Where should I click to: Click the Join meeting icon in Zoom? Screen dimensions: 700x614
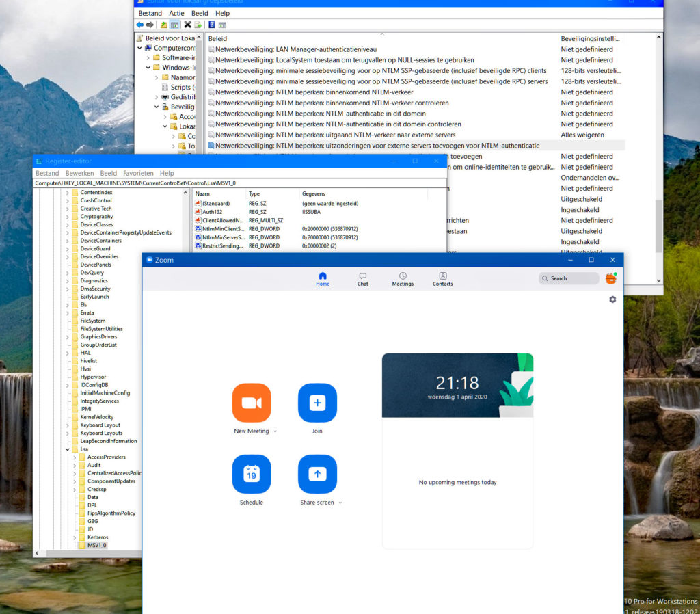point(317,402)
